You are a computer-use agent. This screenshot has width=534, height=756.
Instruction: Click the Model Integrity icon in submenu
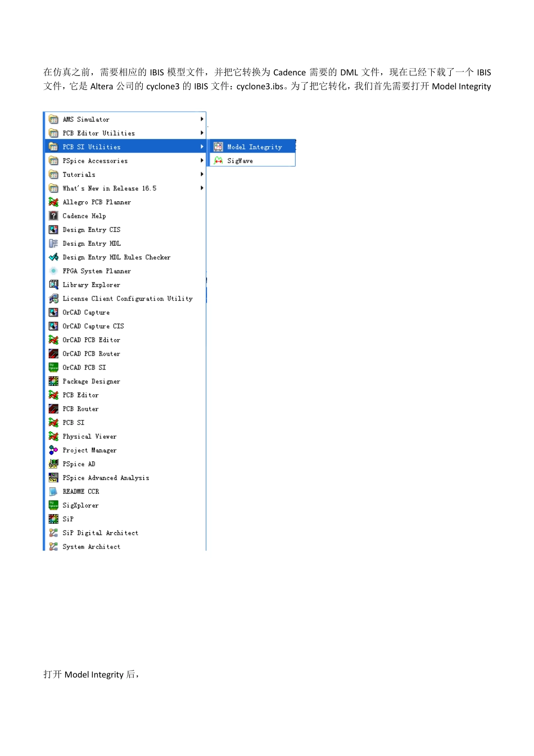pos(218,147)
